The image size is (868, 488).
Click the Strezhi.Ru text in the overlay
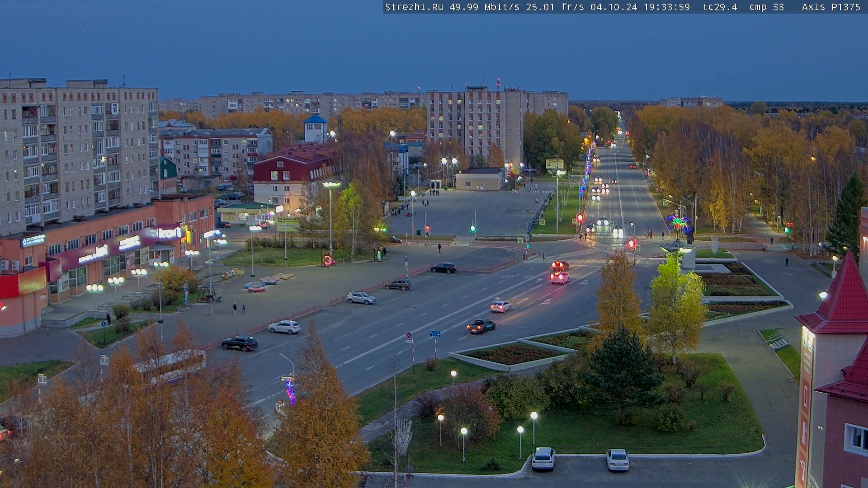[x=414, y=7]
